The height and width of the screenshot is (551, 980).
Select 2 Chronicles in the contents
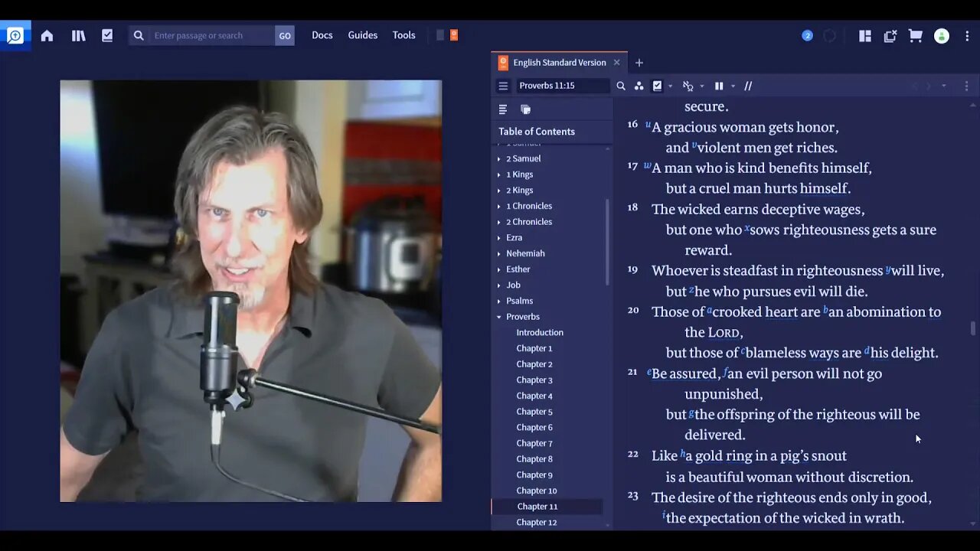click(529, 222)
